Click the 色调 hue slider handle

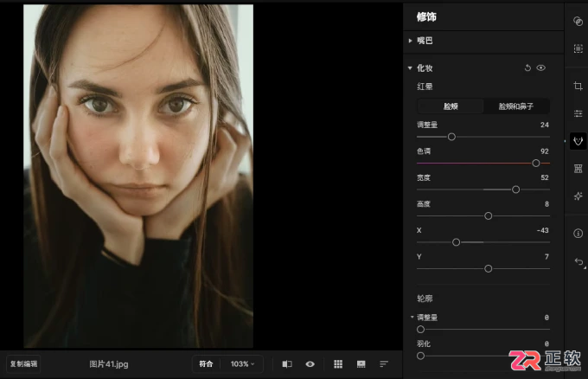pyautogui.click(x=536, y=164)
